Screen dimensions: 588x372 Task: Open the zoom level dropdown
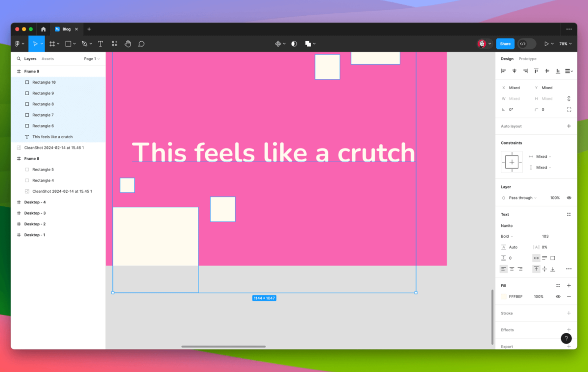(564, 44)
